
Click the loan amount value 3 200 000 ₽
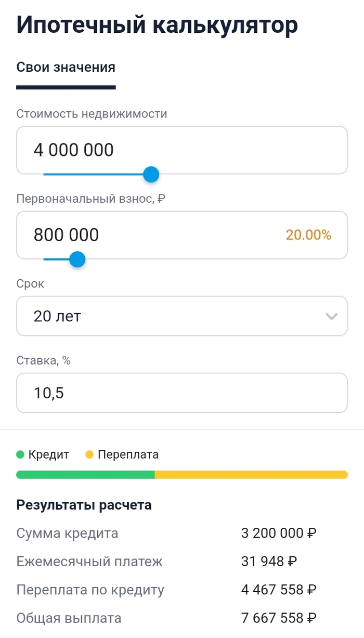pyautogui.click(x=279, y=533)
